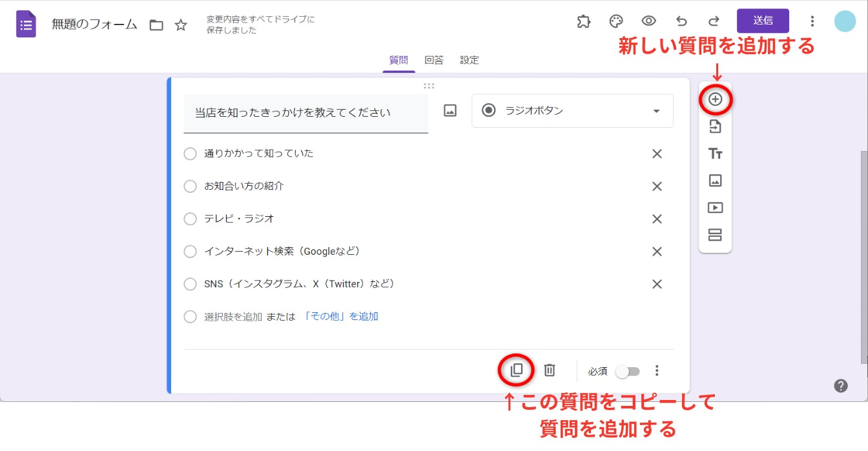Click the 送信 send button

click(763, 21)
